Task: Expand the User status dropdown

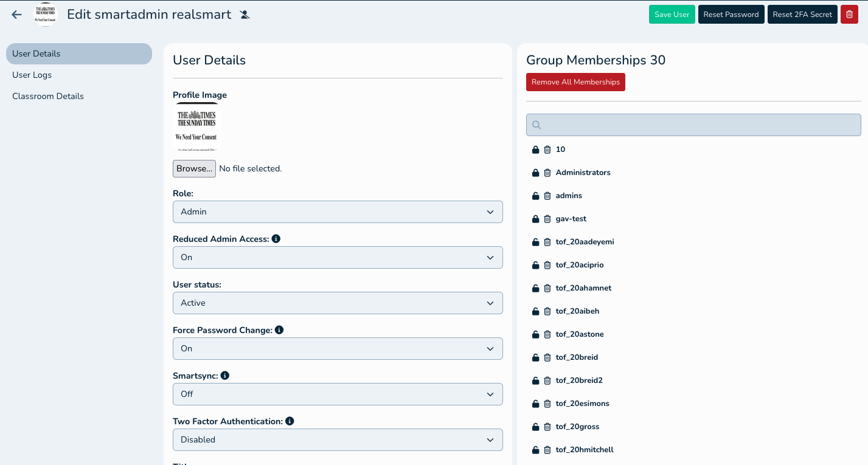Action: click(338, 303)
